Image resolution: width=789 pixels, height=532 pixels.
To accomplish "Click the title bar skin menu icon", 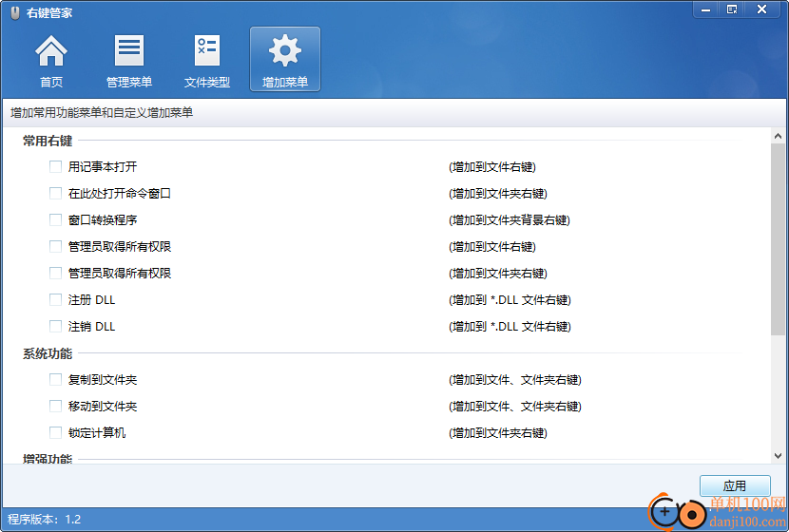I will (732, 9).
